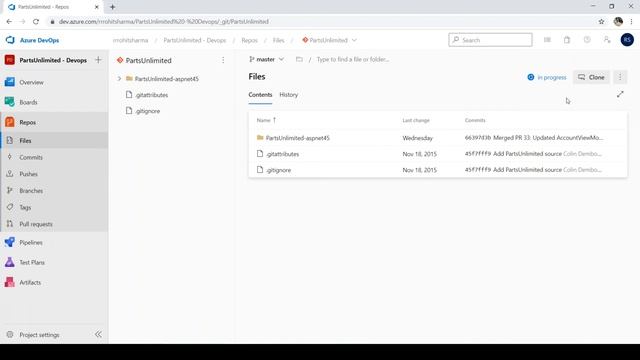Open Test Plans hub

32,262
